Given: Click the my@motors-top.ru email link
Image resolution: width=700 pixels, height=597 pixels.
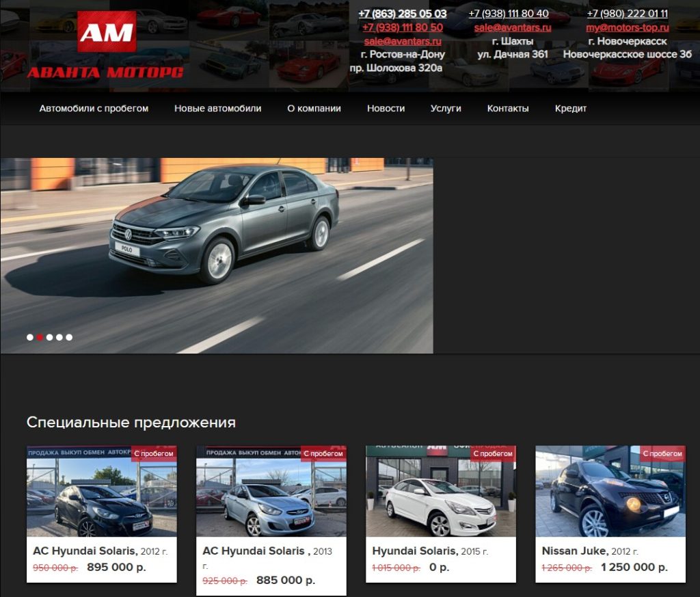Looking at the screenshot, I should coord(628,29).
